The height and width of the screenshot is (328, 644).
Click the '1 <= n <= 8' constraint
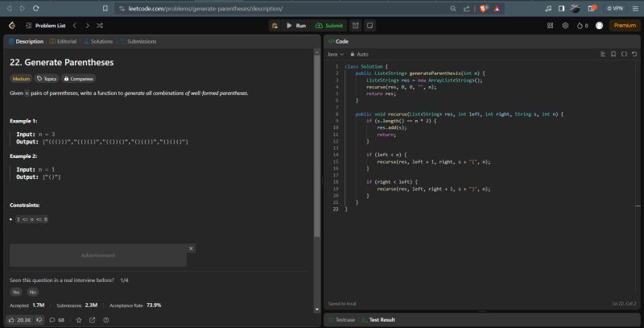pos(31,219)
